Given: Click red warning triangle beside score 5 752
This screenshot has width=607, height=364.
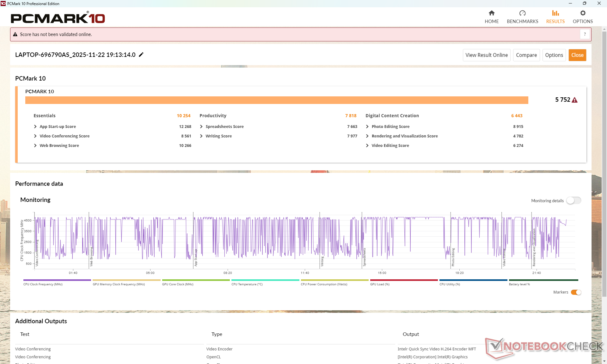Looking at the screenshot, I should (x=575, y=100).
